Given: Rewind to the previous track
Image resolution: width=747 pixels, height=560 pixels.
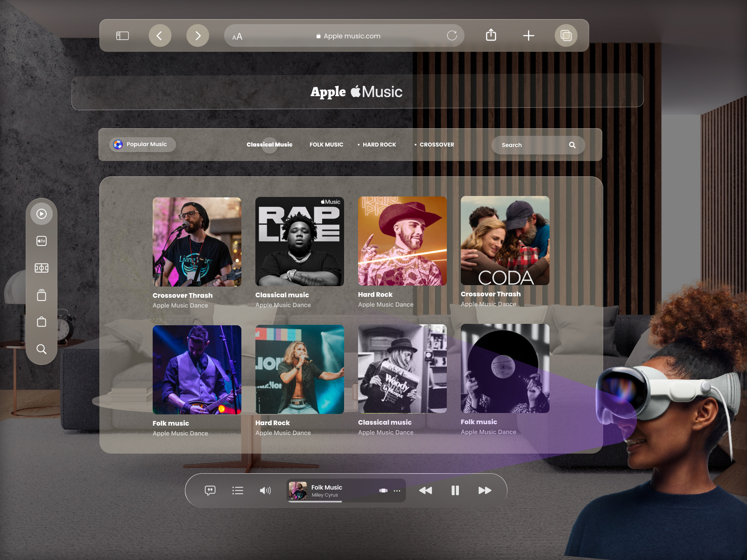Looking at the screenshot, I should pos(425,490).
